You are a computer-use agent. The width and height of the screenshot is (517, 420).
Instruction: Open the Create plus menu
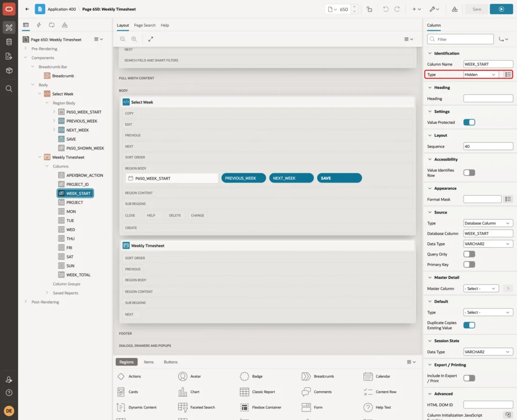[417, 9]
